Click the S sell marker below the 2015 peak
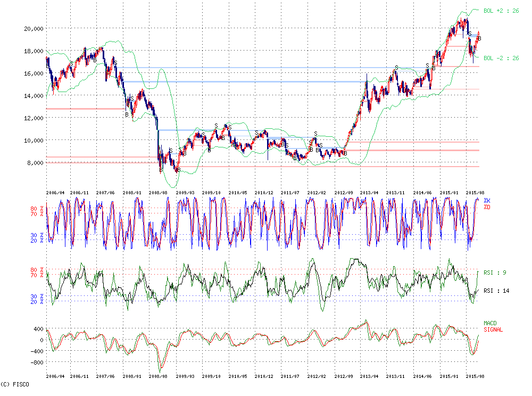This screenshot has height=396, width=532. click(x=470, y=34)
